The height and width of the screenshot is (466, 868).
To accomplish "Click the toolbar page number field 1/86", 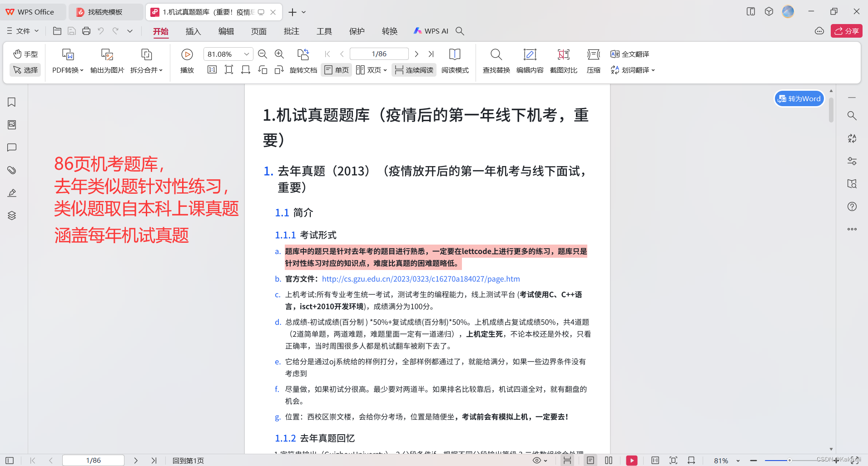I will click(x=379, y=54).
